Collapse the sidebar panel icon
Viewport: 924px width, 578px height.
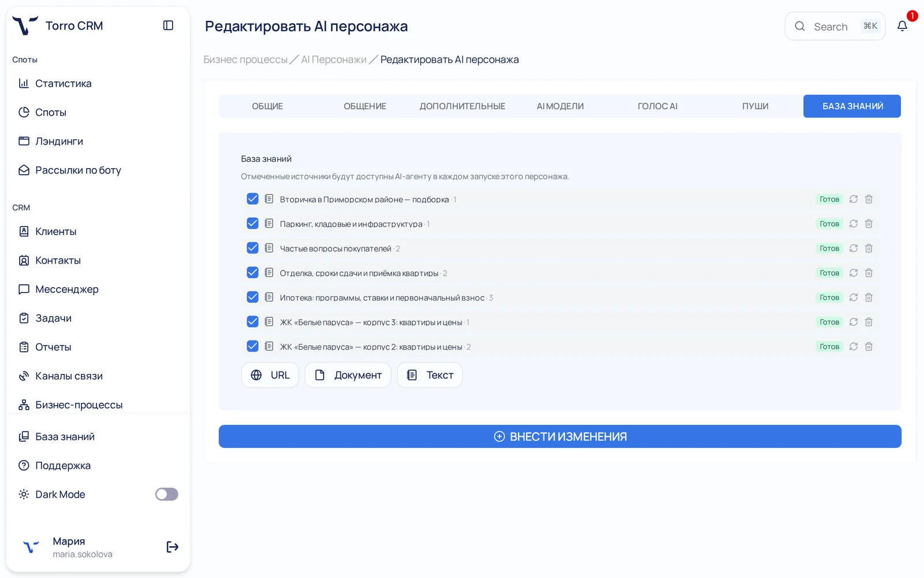point(168,25)
